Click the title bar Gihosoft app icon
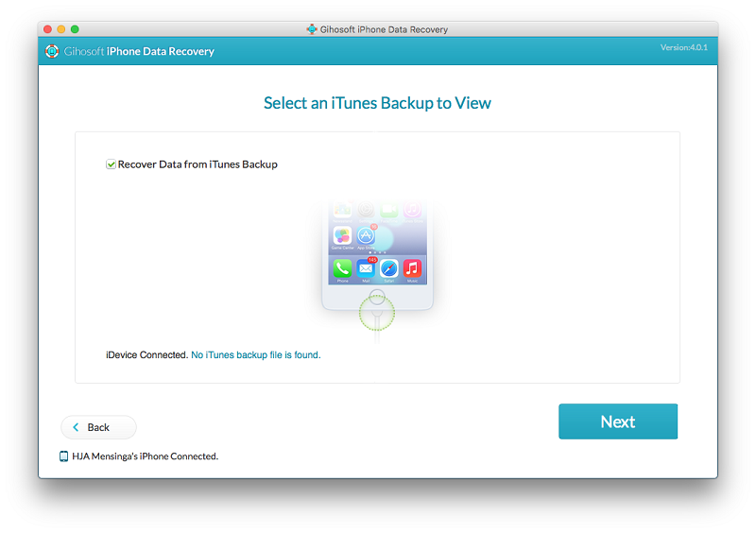Viewport: 756px width, 533px height. point(312,29)
